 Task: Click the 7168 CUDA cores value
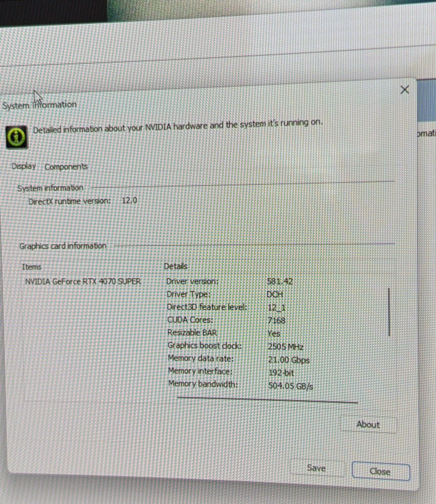coord(276,320)
